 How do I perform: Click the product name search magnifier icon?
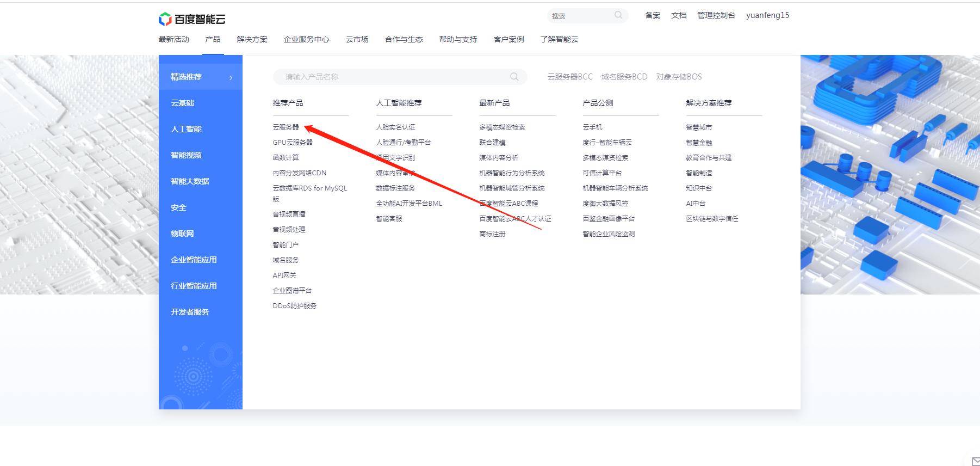(x=514, y=77)
